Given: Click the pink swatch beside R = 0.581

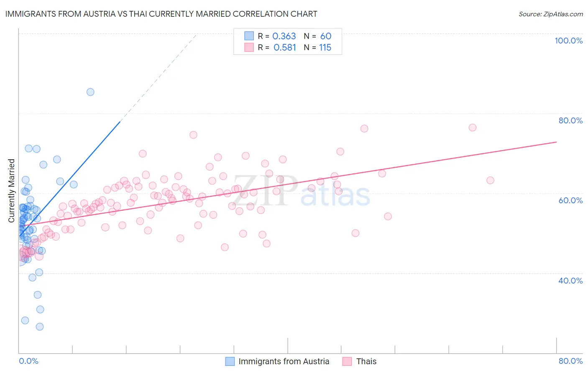Looking at the screenshot, I should click(x=249, y=47).
